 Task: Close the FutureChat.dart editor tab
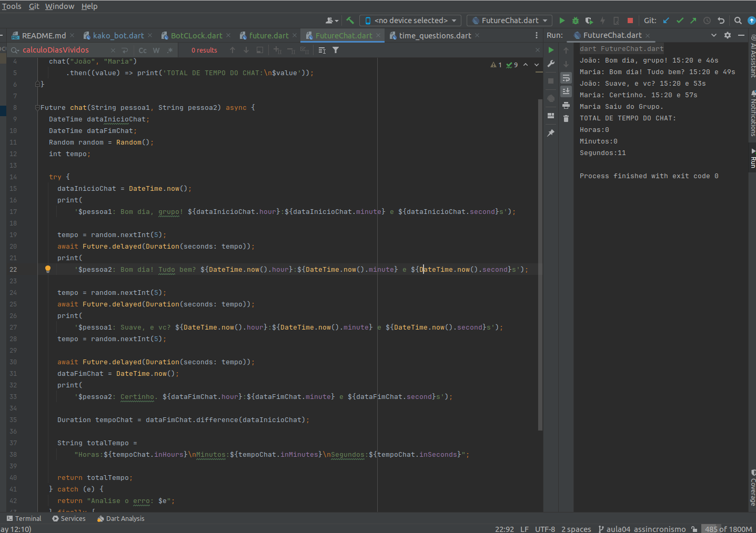click(x=378, y=35)
